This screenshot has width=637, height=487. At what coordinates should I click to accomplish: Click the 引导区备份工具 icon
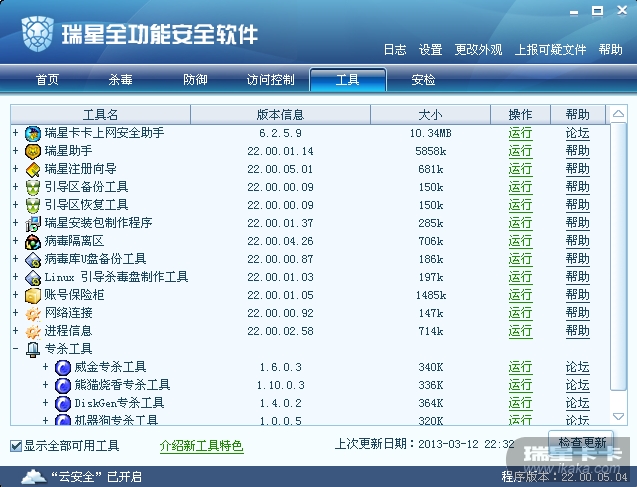pyautogui.click(x=33, y=187)
